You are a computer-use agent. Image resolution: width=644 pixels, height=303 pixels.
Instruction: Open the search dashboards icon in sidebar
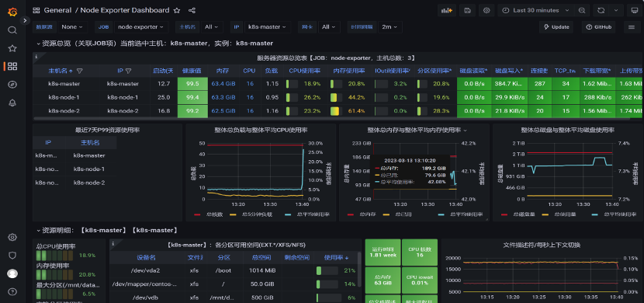pyautogui.click(x=12, y=30)
